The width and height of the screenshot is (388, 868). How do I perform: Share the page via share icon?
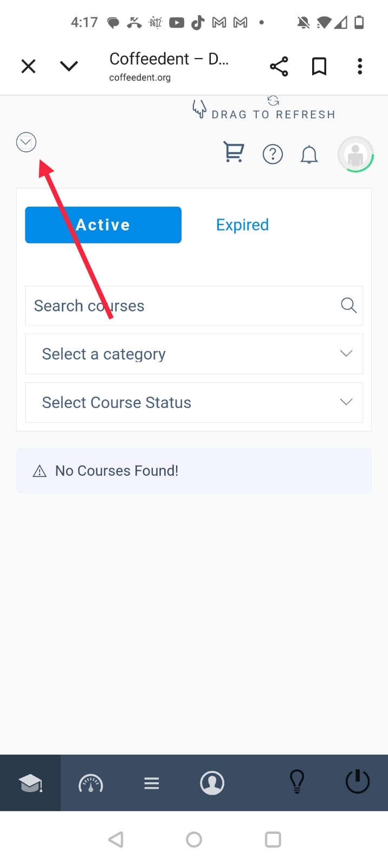[x=279, y=66]
